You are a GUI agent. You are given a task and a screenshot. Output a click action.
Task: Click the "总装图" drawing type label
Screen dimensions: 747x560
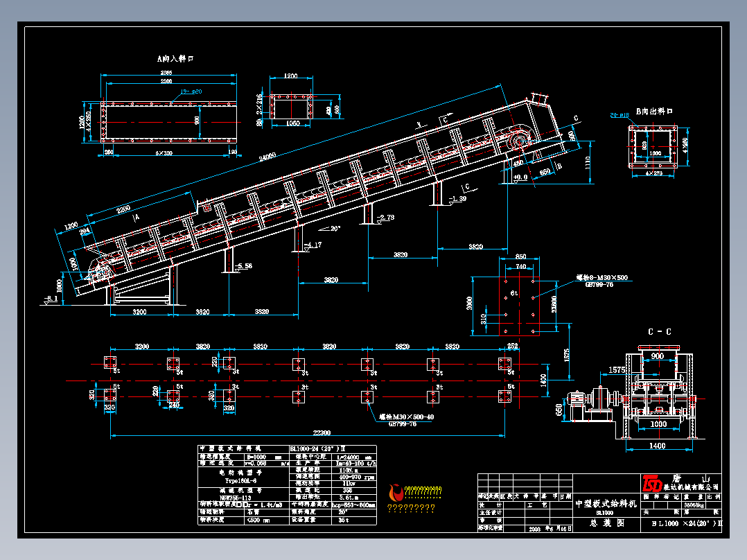pyautogui.click(x=607, y=523)
